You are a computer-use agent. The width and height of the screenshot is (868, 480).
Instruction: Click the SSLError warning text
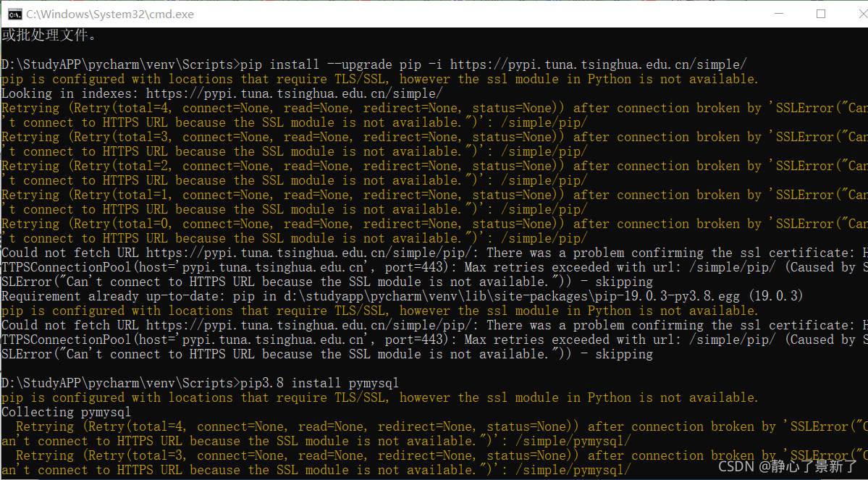pyautogui.click(x=804, y=107)
